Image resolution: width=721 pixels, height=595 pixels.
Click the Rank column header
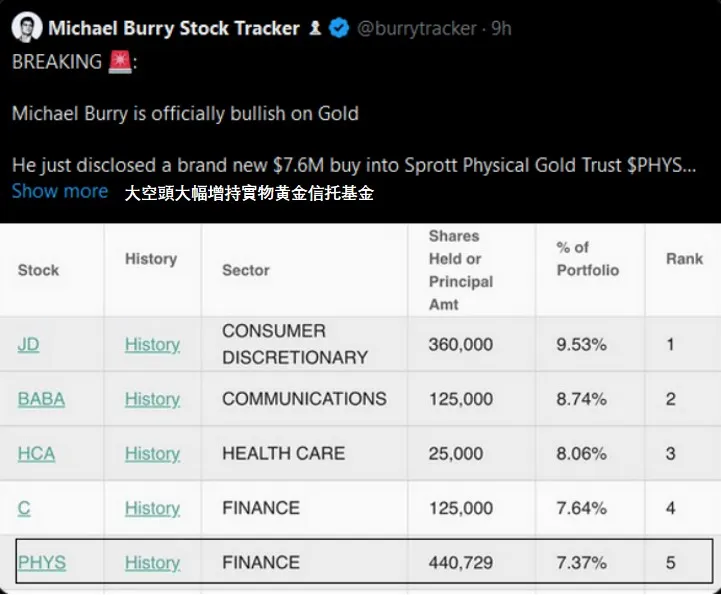684,259
